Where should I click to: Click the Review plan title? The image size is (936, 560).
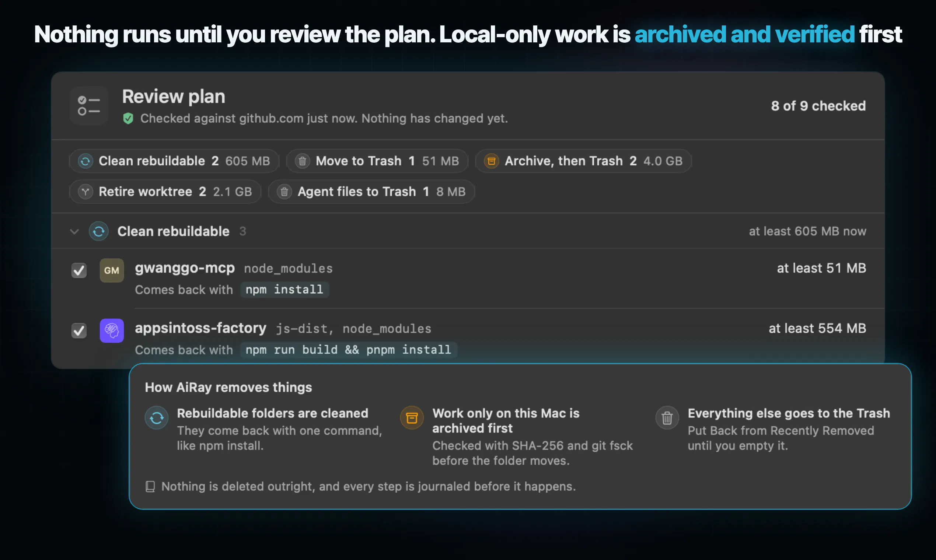point(174,97)
